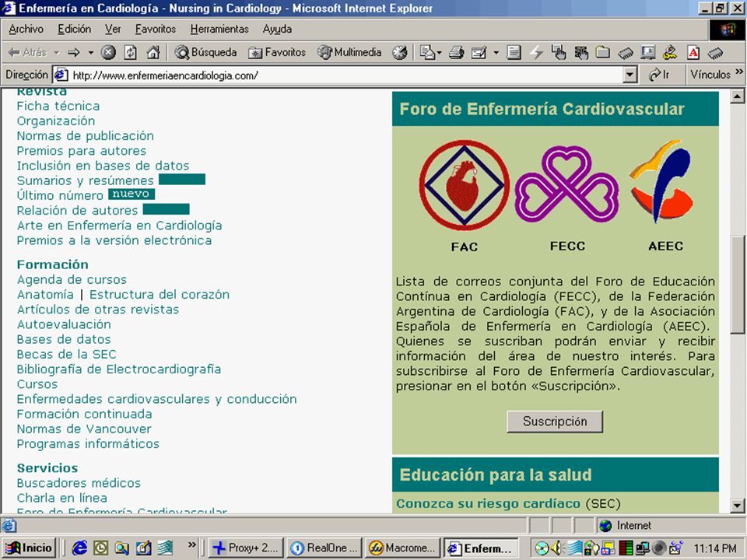
Task: Open the Último número link
Action: coord(60,195)
